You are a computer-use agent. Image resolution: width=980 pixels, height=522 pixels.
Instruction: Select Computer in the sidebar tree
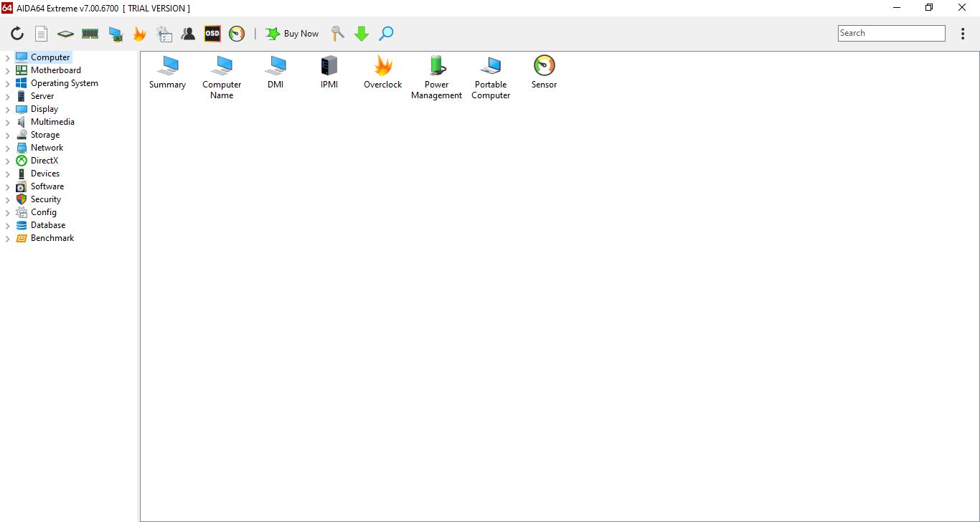point(43,57)
